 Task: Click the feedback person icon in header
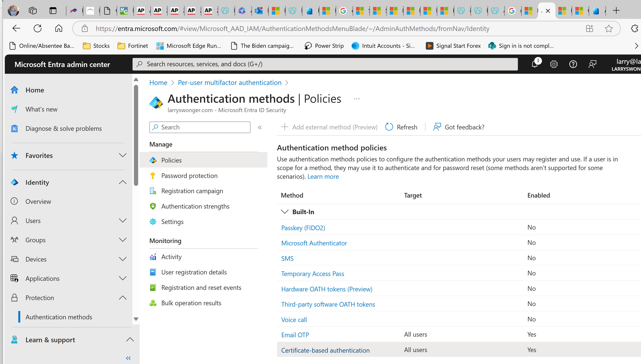tap(592, 64)
